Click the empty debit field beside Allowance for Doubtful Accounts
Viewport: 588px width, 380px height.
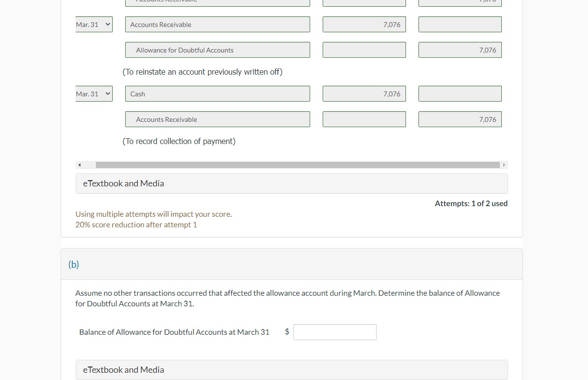[364, 50]
